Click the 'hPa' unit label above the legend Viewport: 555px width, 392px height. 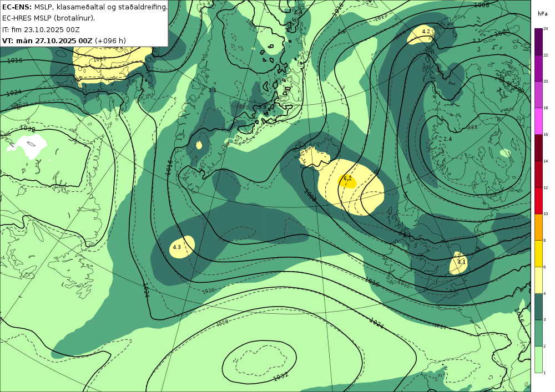coord(542,14)
